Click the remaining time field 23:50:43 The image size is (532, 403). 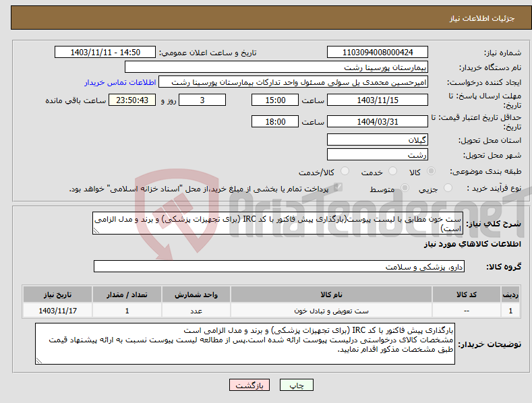(132, 100)
